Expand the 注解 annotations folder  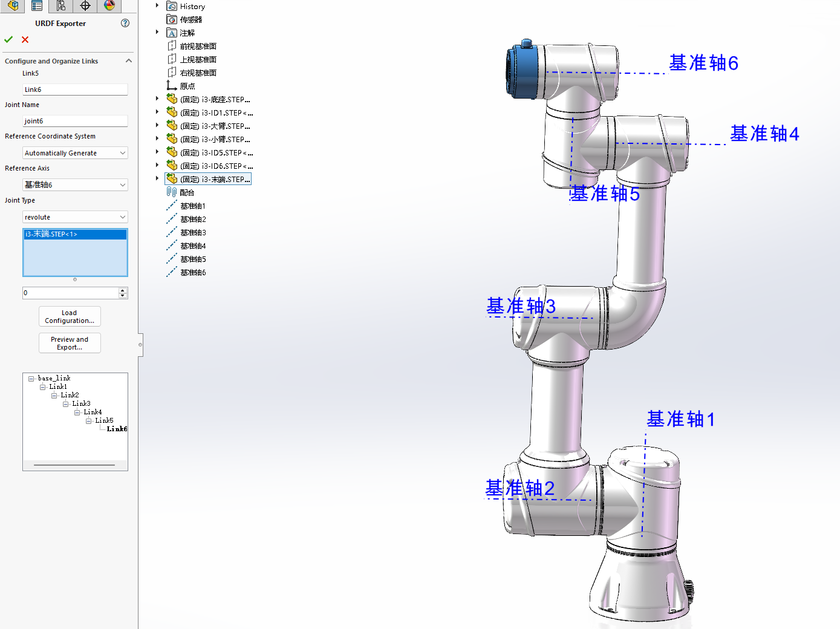(157, 32)
